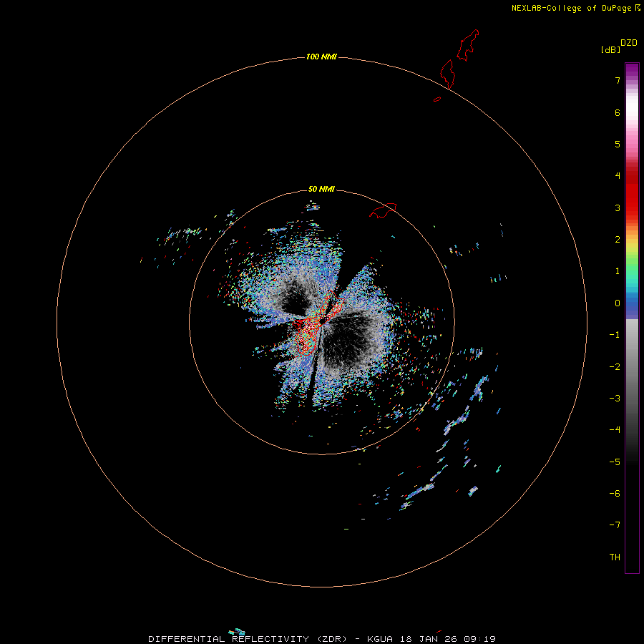
Task: Click the -4 value on the colorbar
Action: click(615, 429)
